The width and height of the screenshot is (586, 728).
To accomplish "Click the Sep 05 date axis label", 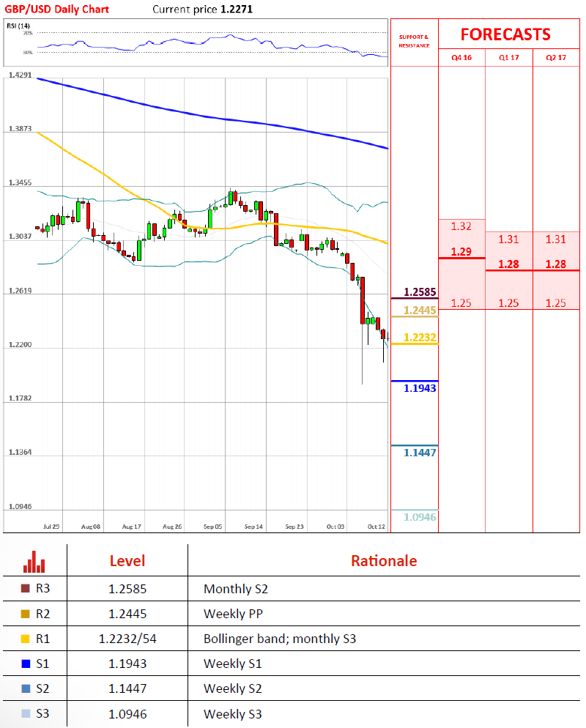I will point(212,527).
